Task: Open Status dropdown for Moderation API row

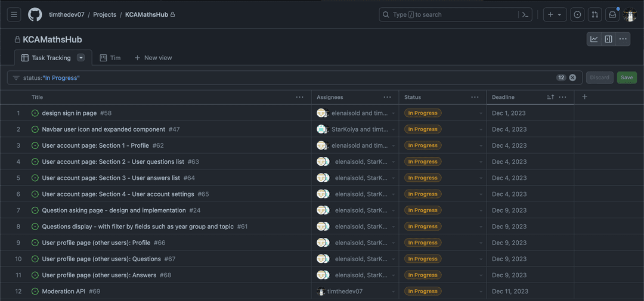Action: [481, 291]
